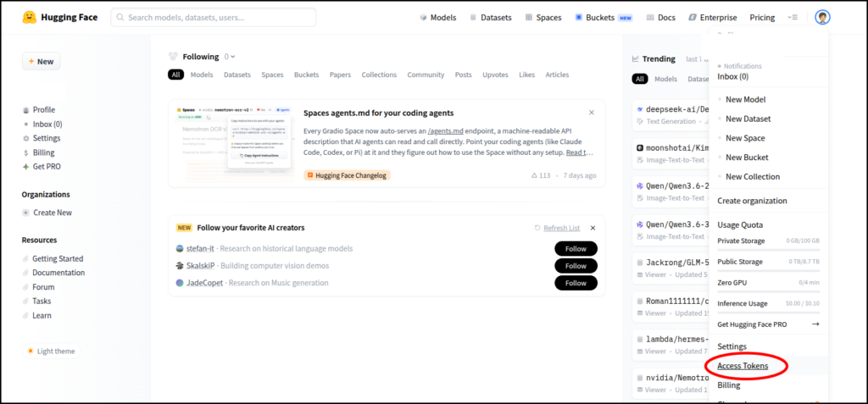This screenshot has width=868, height=404.
Task: Follow the stefan-it creator
Action: pyautogui.click(x=576, y=249)
